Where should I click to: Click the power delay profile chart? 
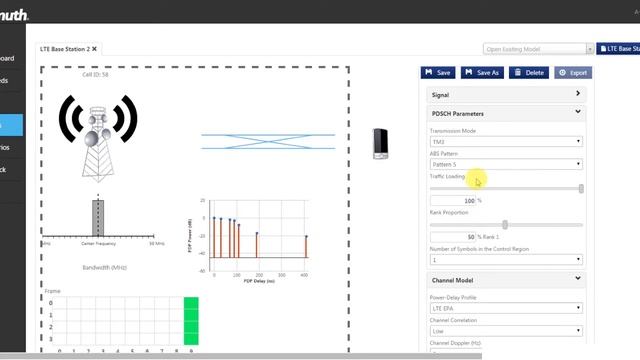coord(249,240)
